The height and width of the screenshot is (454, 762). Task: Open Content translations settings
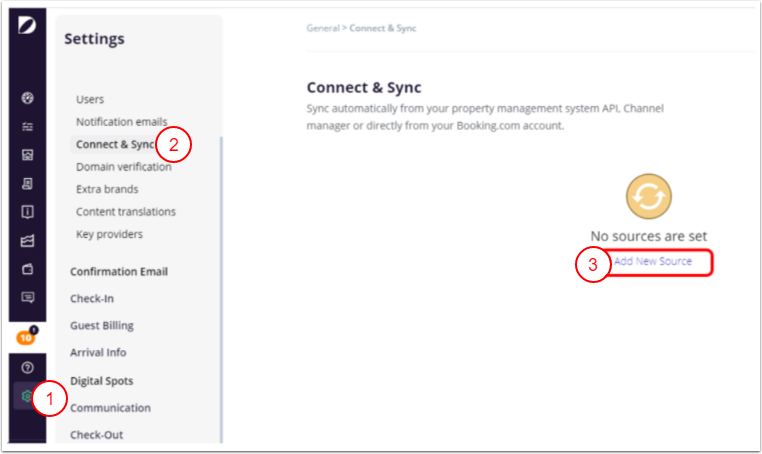(x=126, y=212)
